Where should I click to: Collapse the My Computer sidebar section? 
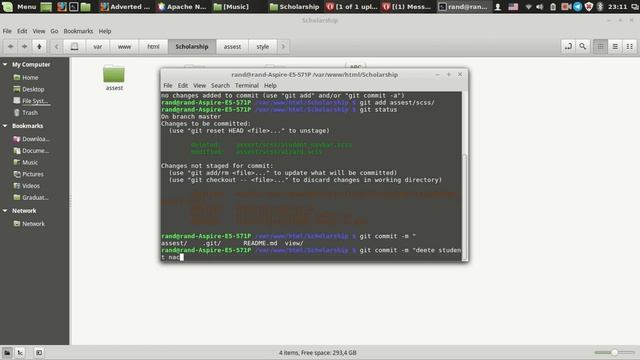coord(5,64)
